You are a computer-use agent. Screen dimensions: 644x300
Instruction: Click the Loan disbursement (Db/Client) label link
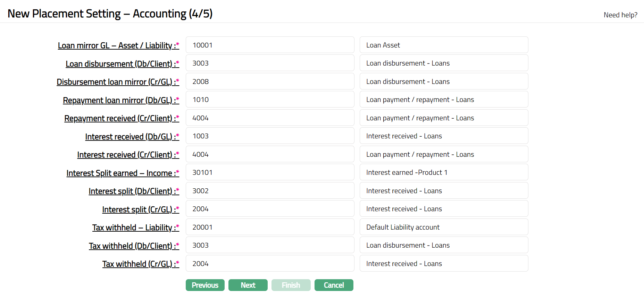click(122, 64)
